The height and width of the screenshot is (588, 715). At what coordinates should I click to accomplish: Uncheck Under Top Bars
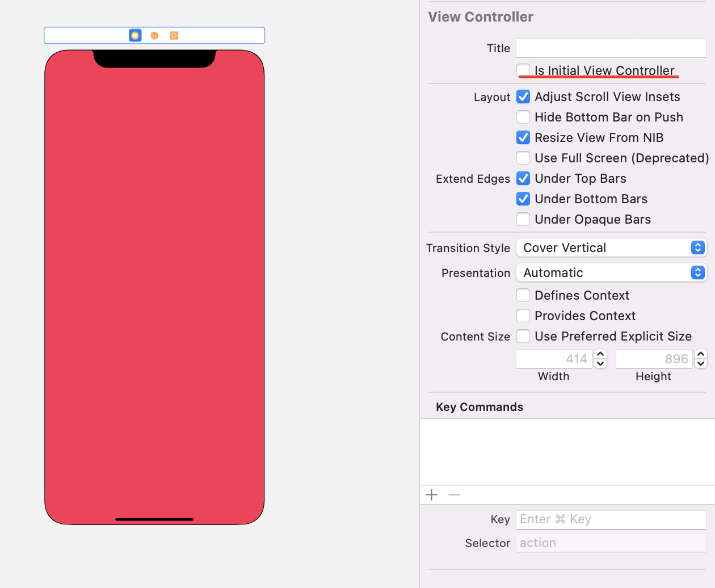(523, 178)
